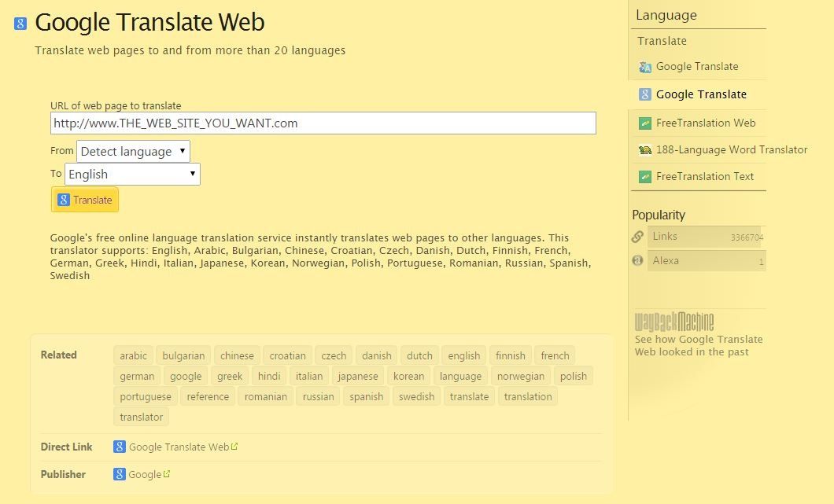Open the first Google Translate sidebar item
This screenshot has width=834, height=504.
(x=699, y=67)
